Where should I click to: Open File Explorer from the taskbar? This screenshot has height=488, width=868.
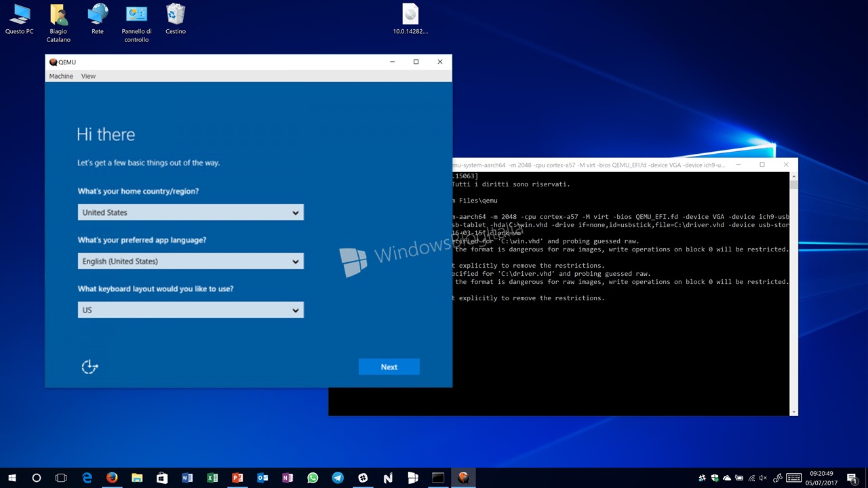[x=137, y=478]
